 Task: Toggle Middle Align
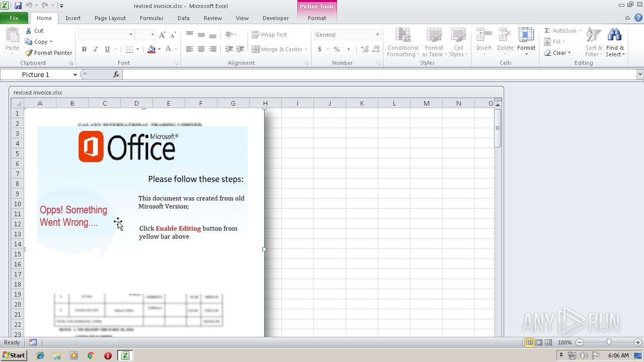coord(201,35)
